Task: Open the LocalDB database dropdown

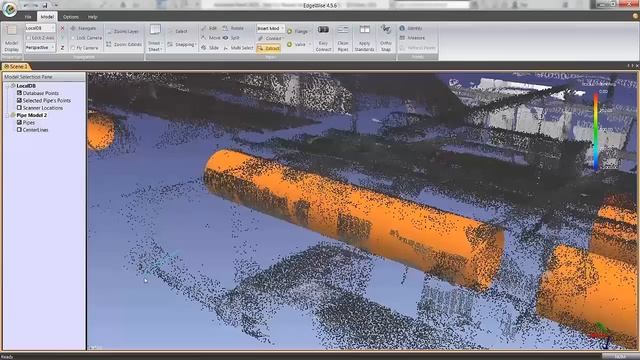Action: (x=40, y=28)
